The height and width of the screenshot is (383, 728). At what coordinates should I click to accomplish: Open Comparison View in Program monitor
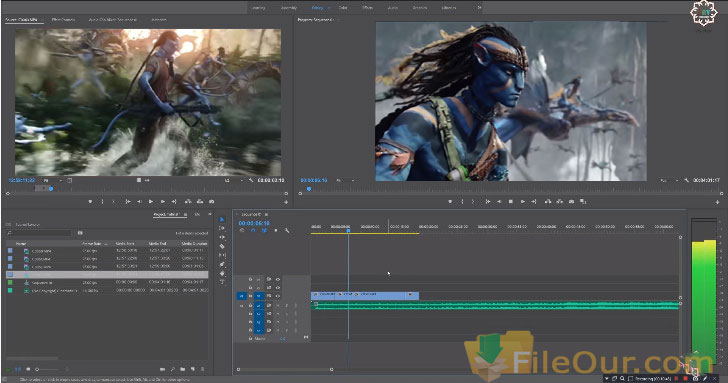point(583,201)
